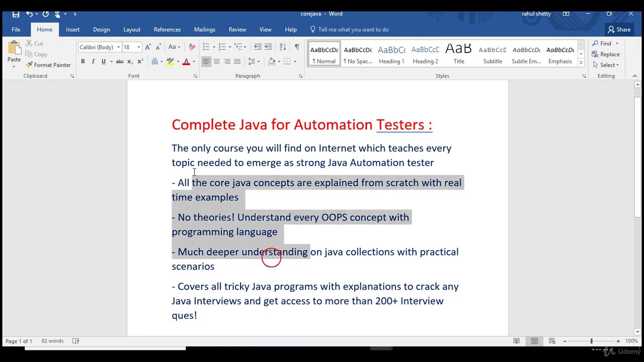Viewport: 644px width, 362px height.
Task: Switch to the Layout tab
Action: tap(132, 30)
